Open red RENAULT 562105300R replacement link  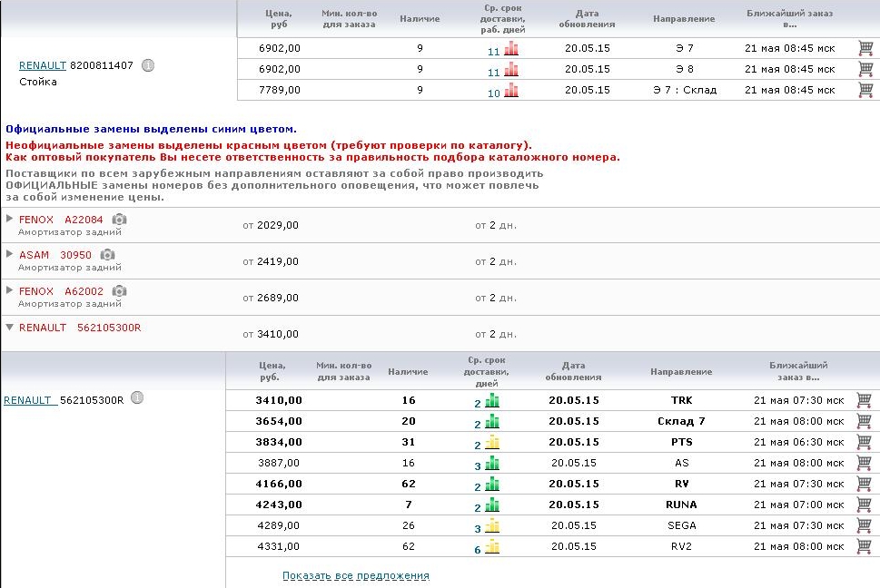(80, 328)
